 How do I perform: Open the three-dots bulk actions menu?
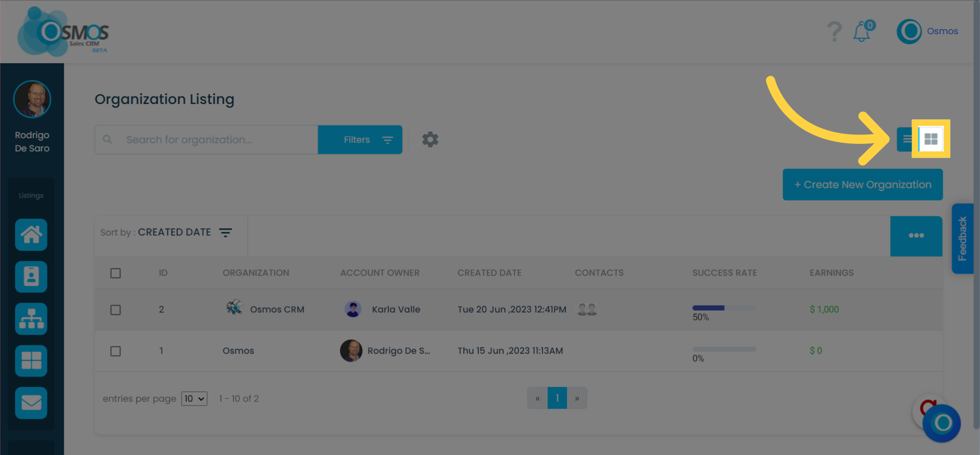[916, 236]
